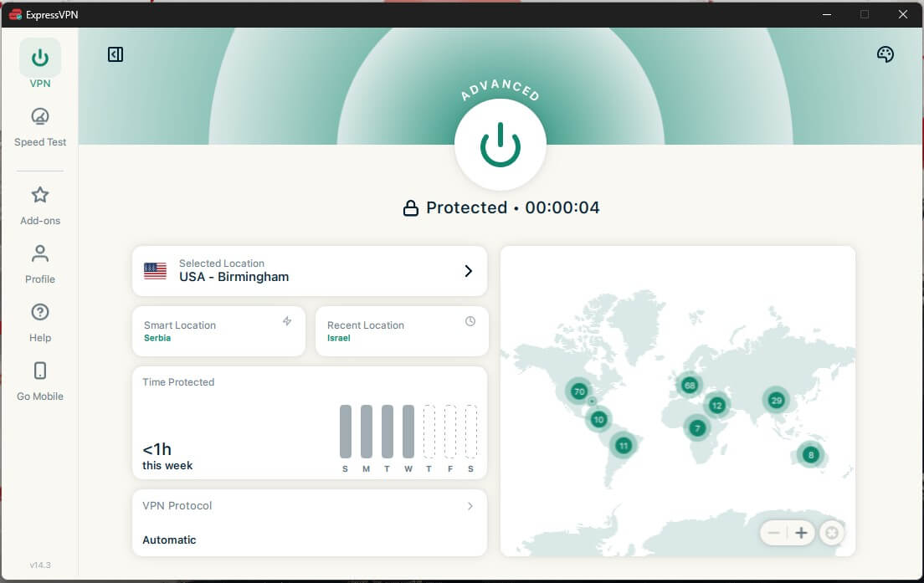This screenshot has height=583, width=924.
Task: Click the current connection dot on map
Action: [x=593, y=401]
